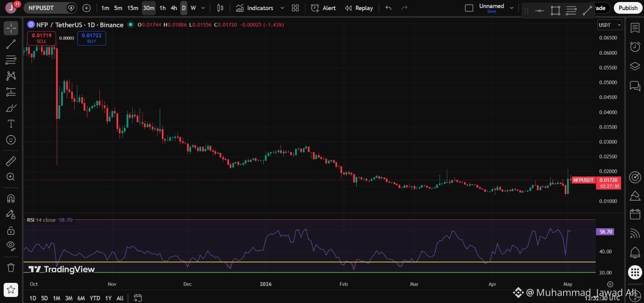
Task: Select the Fibonacci retracement tool
Action: pos(11,60)
